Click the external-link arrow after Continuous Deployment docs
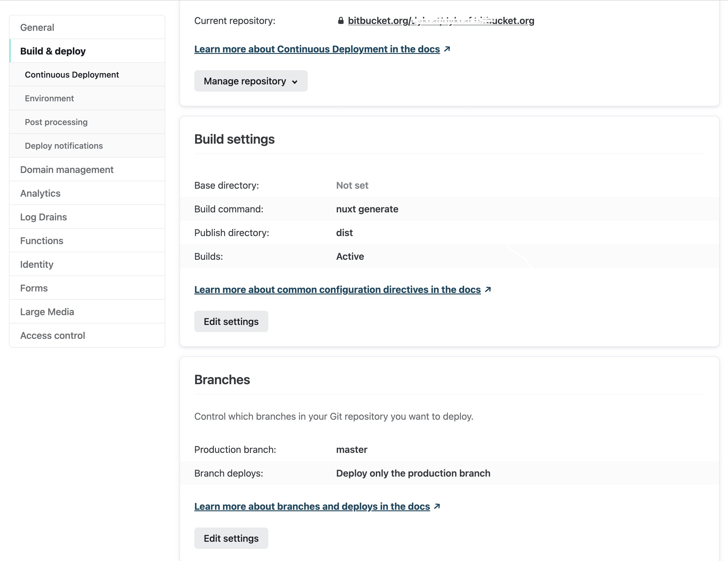The height and width of the screenshot is (561, 728). click(x=447, y=49)
